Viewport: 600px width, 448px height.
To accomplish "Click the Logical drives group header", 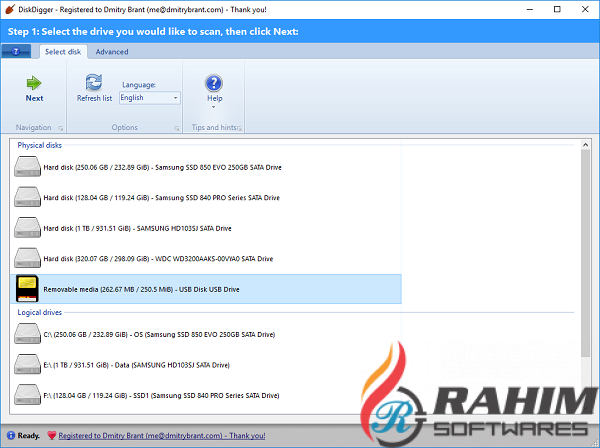I will pos(39,312).
